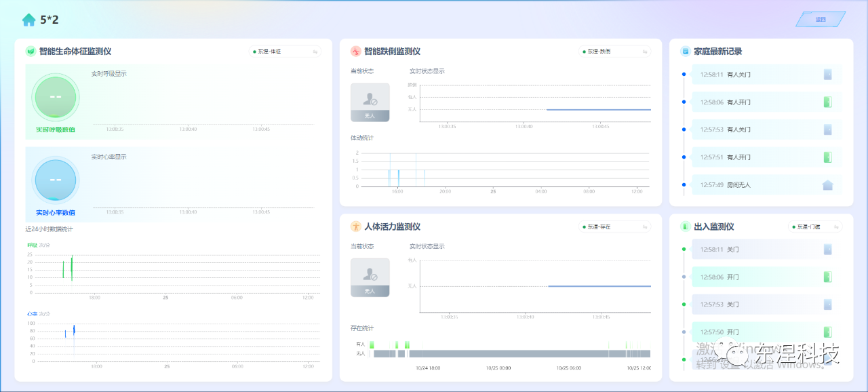868x392 pixels.
Task: Click the house icon in 房间无人 record
Action: point(827,184)
